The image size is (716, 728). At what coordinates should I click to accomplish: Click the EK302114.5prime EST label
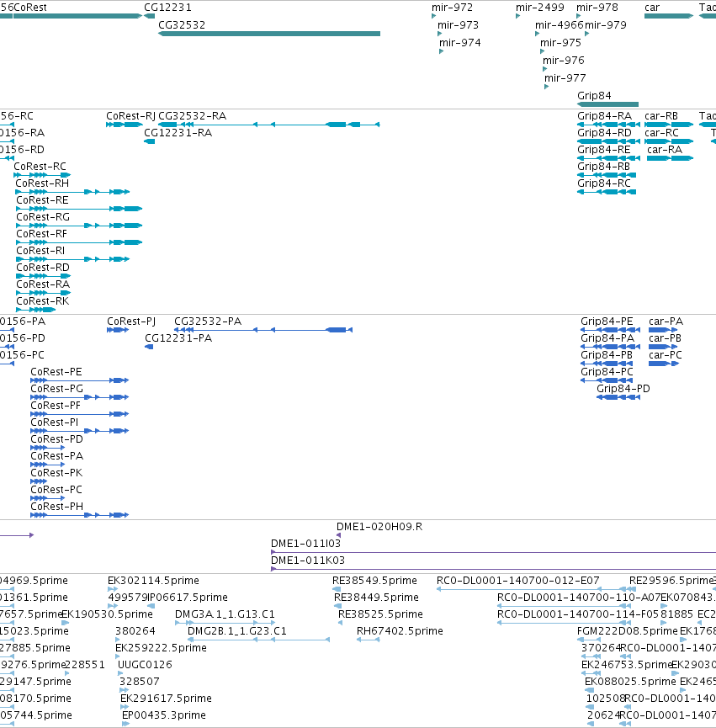click(153, 581)
